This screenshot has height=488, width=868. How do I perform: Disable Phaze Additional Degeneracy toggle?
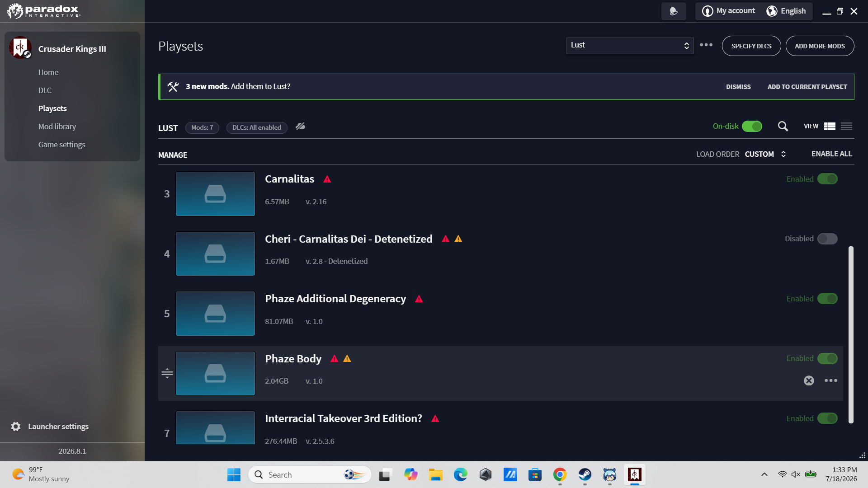(827, 299)
